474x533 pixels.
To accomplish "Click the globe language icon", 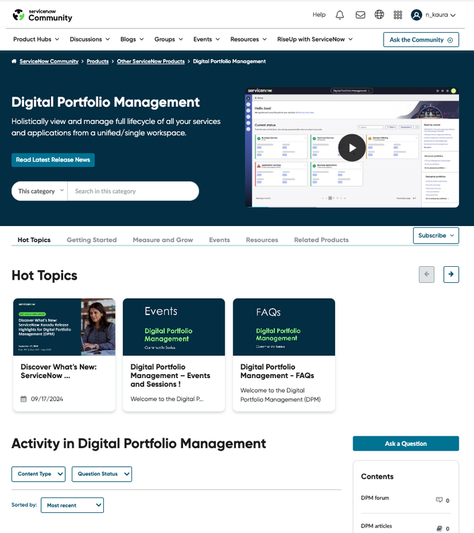I will 379,15.
